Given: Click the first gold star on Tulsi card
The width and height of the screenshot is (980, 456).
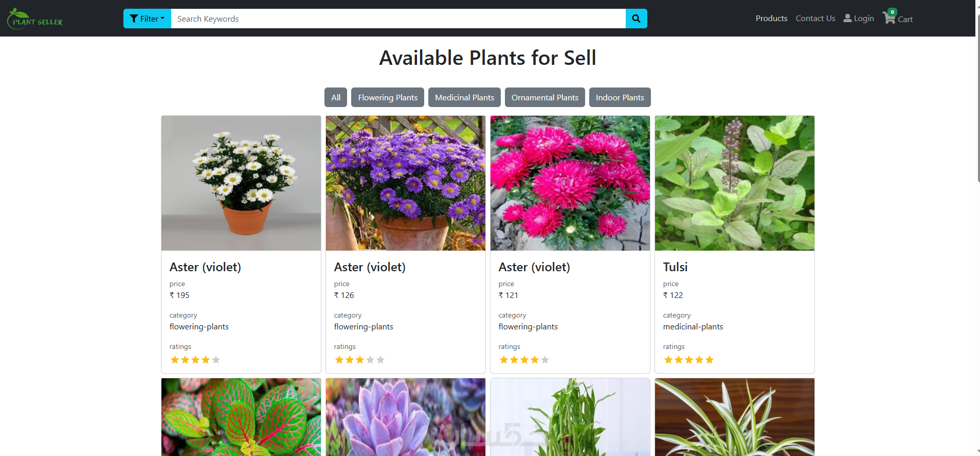Looking at the screenshot, I should coord(668,360).
